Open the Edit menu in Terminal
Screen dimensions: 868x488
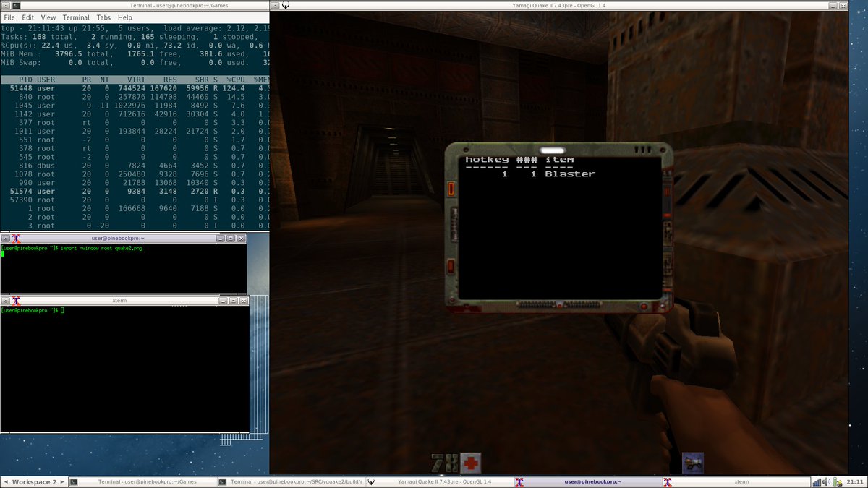point(27,17)
